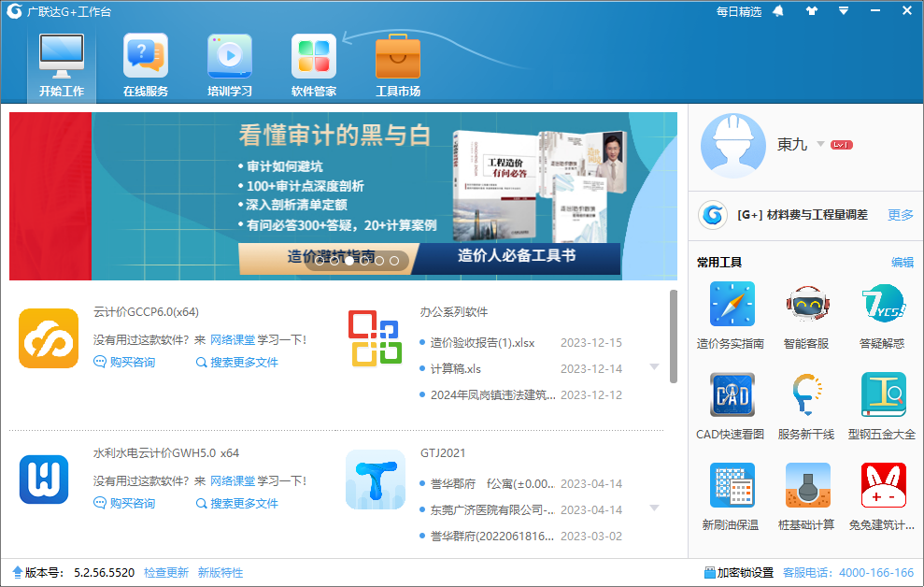This screenshot has height=587, width=924.
Task: Open the 服务新干线 tool
Action: pyautogui.click(x=806, y=407)
